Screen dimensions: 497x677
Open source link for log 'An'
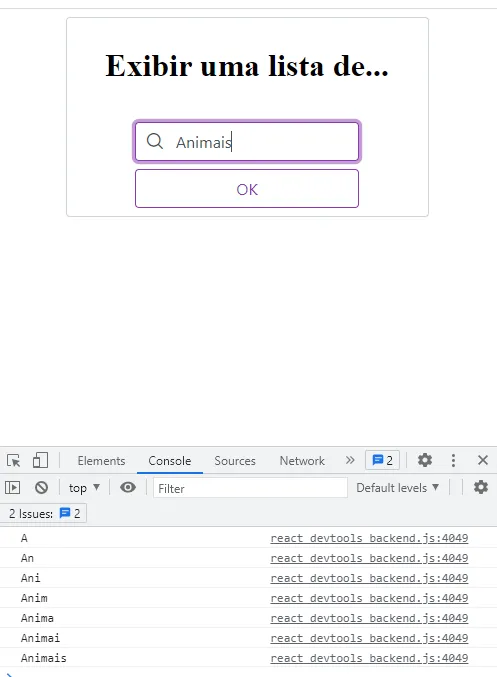[369, 558]
